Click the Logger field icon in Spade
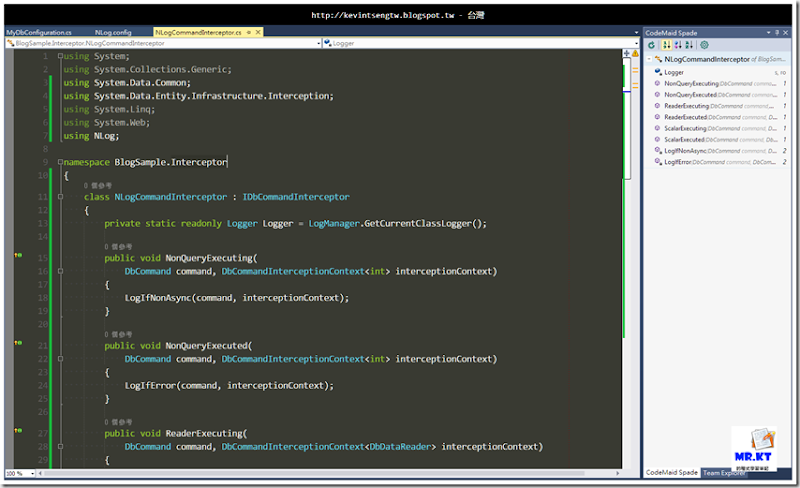Screen dimensions: 800x488 (x=658, y=72)
